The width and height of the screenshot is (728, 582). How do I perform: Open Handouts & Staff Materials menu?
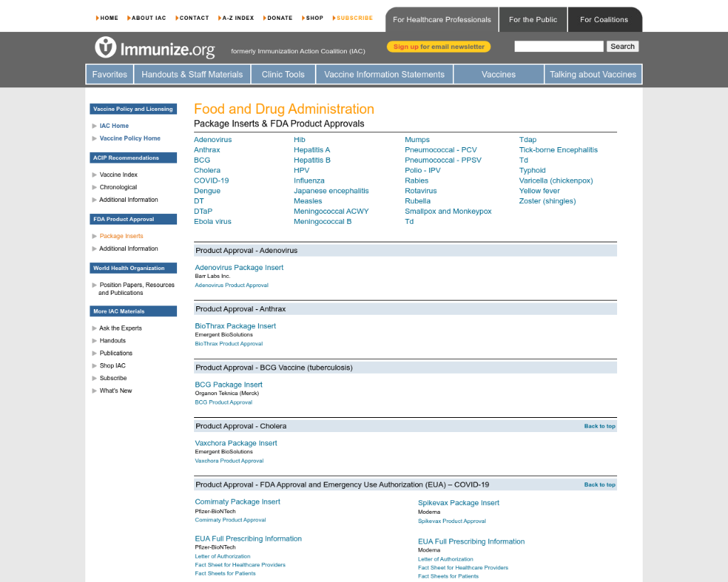tap(192, 74)
